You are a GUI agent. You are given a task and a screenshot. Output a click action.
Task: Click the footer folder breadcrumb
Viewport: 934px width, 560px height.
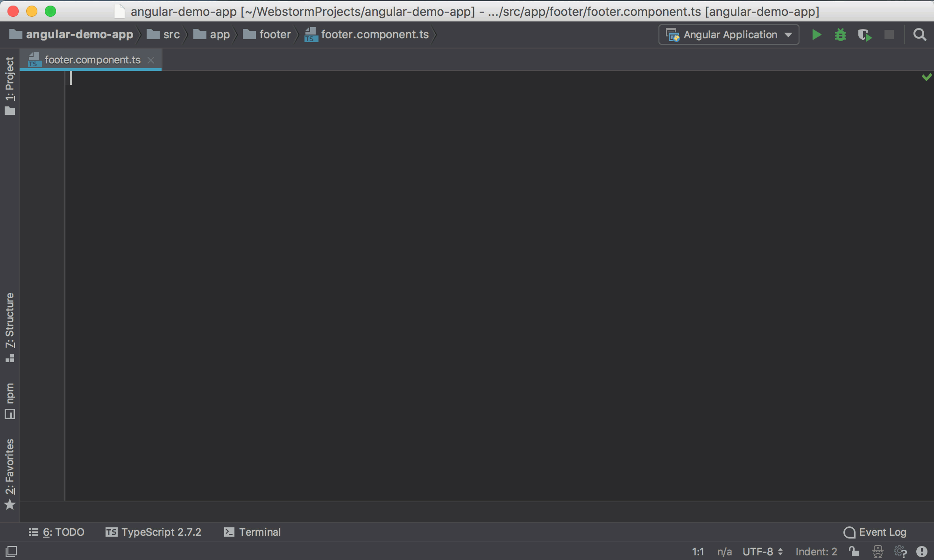[x=275, y=35]
